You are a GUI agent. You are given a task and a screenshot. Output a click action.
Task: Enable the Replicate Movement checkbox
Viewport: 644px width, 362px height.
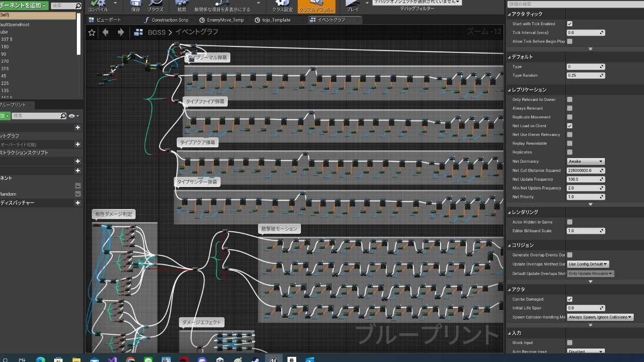(569, 117)
